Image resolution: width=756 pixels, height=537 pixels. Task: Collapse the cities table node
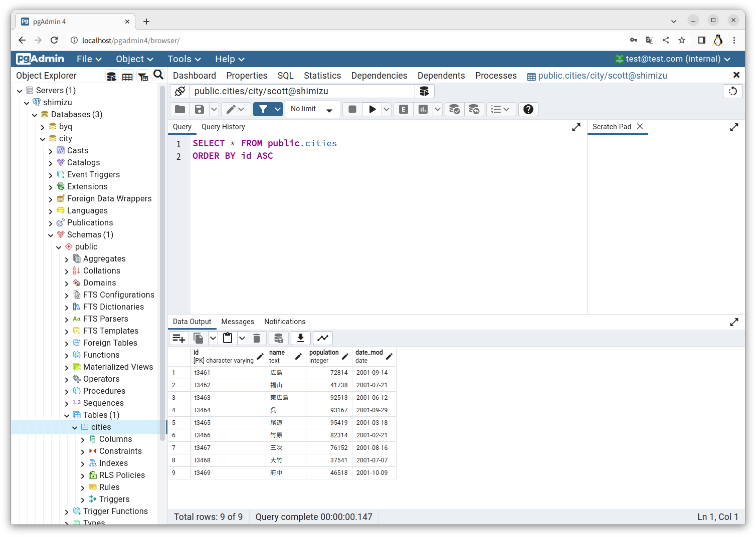(75, 427)
